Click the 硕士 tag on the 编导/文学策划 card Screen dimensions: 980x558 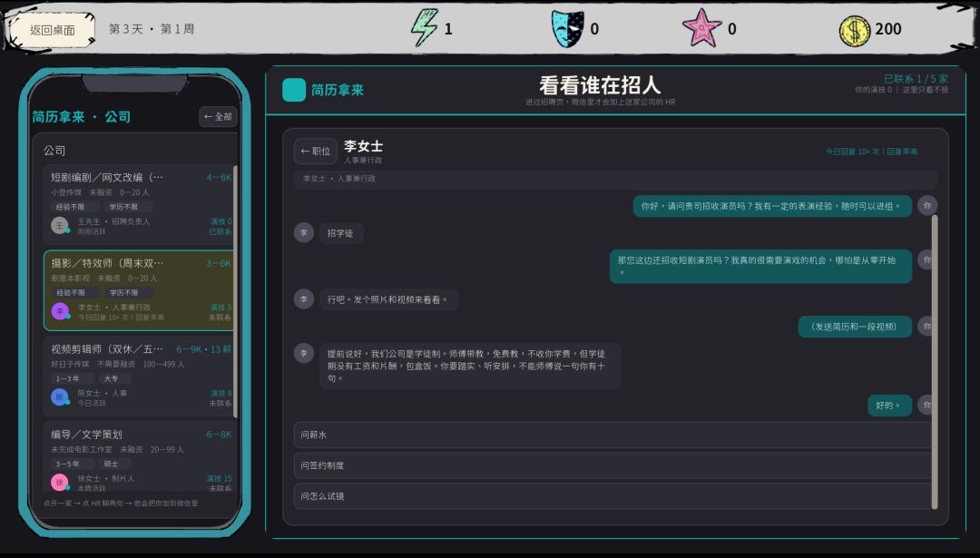pos(114,464)
